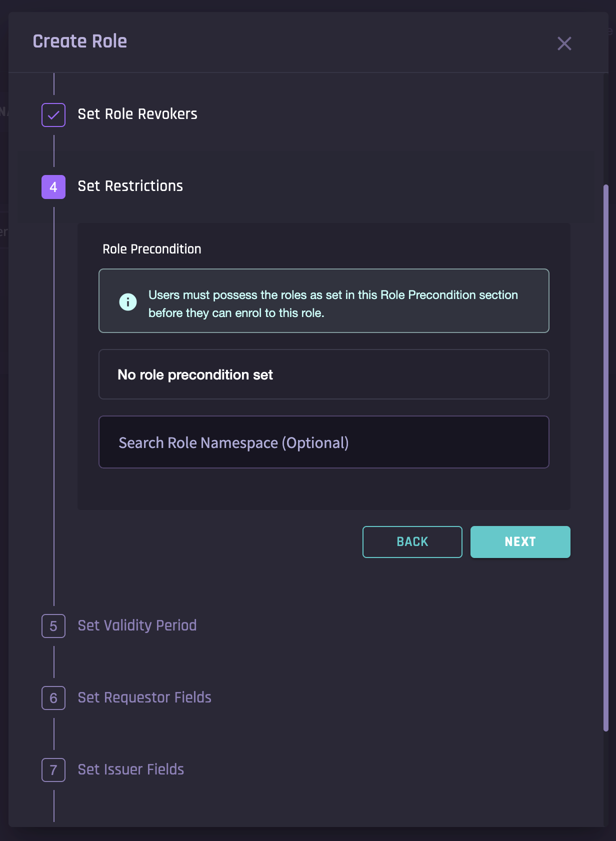Expand the Set Issuer Fields step

(x=131, y=769)
